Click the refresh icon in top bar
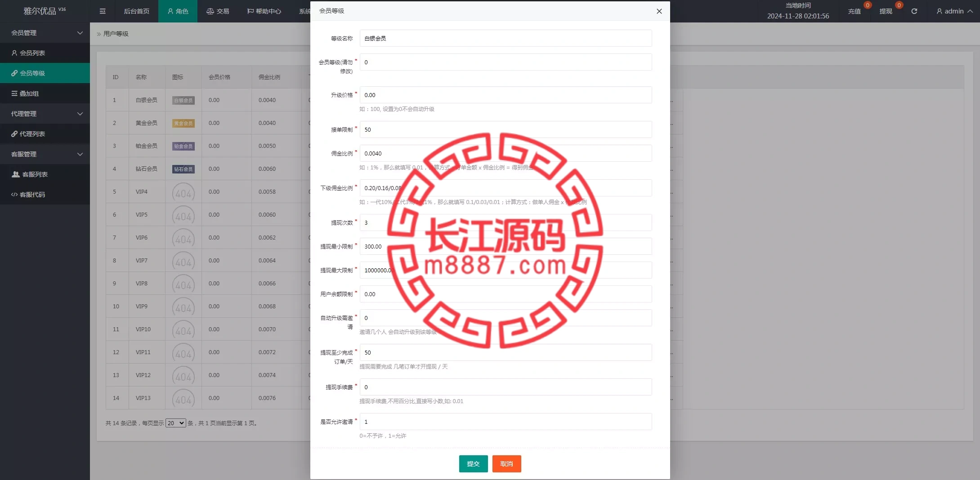The width and height of the screenshot is (980, 480). (x=914, y=11)
